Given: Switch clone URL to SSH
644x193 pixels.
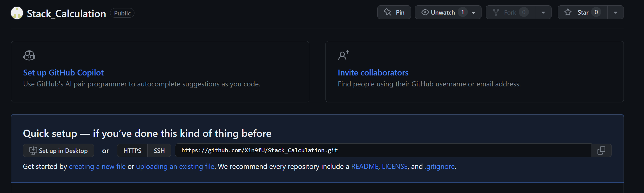Looking at the screenshot, I should (x=159, y=151).
